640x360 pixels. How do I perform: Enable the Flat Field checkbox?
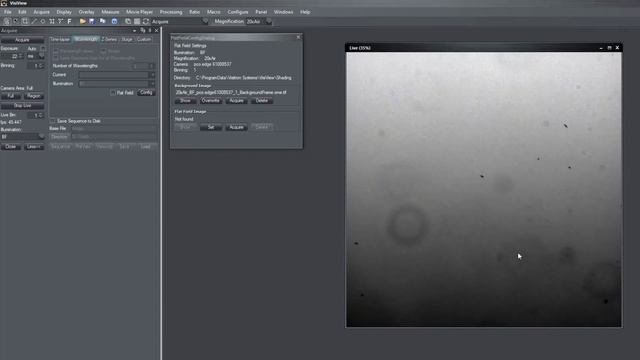(113, 93)
